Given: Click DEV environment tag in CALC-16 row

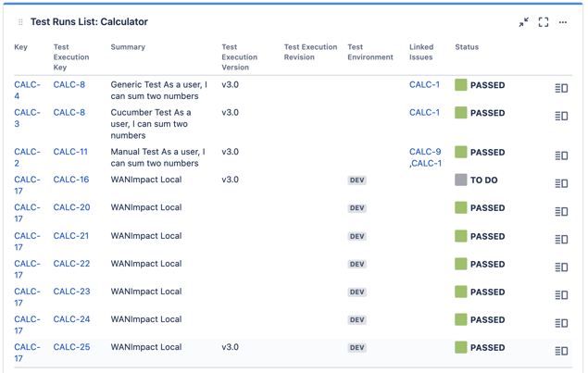Looking at the screenshot, I should click(357, 180).
